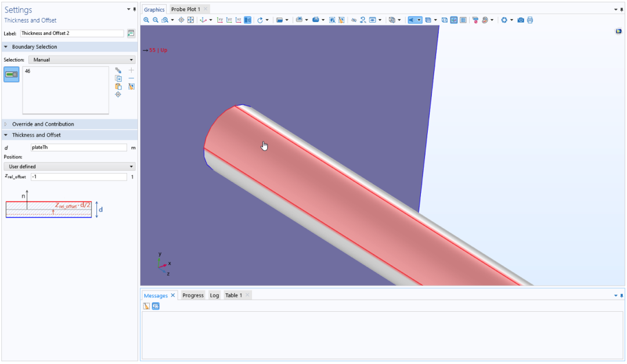This screenshot has width=627, height=364.
Task: Click the rotate view icon
Action: click(260, 20)
